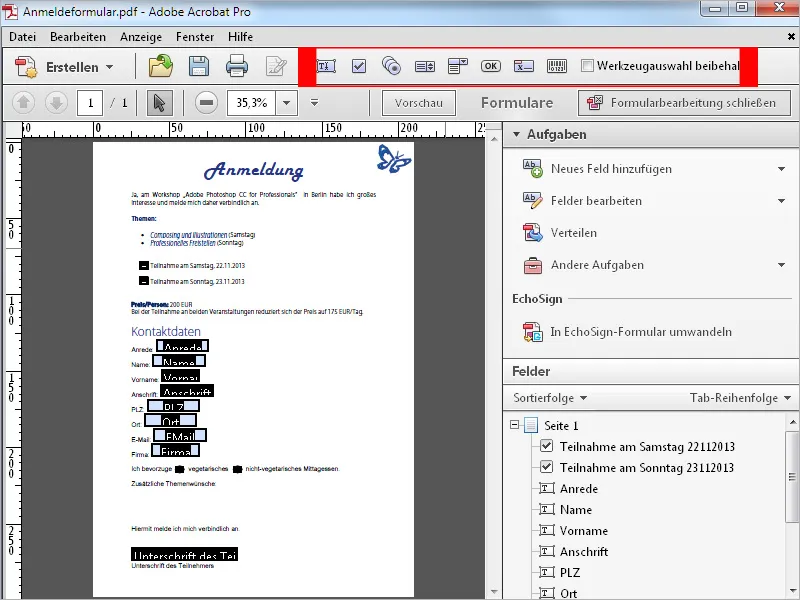Click the Verteilen distribute icon
The width and height of the screenshot is (800, 600).
[x=533, y=233]
